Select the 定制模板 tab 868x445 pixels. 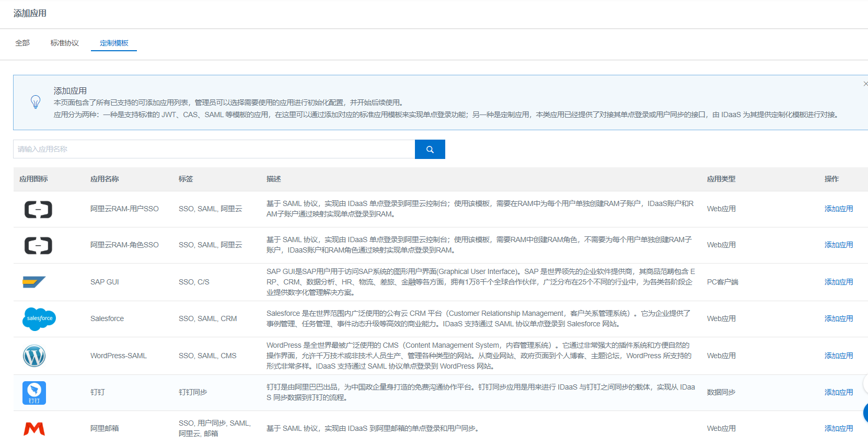[x=114, y=43]
